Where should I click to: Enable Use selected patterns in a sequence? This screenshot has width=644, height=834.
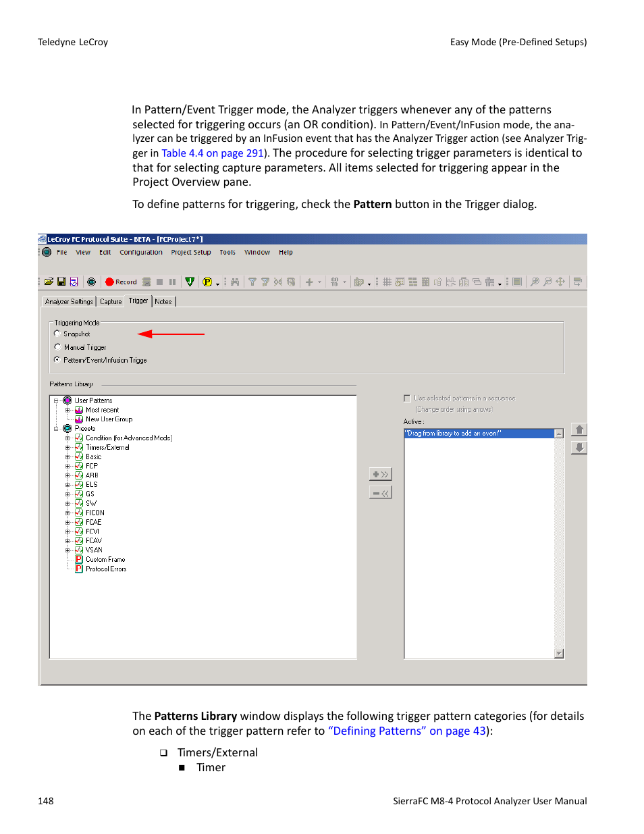coord(407,398)
